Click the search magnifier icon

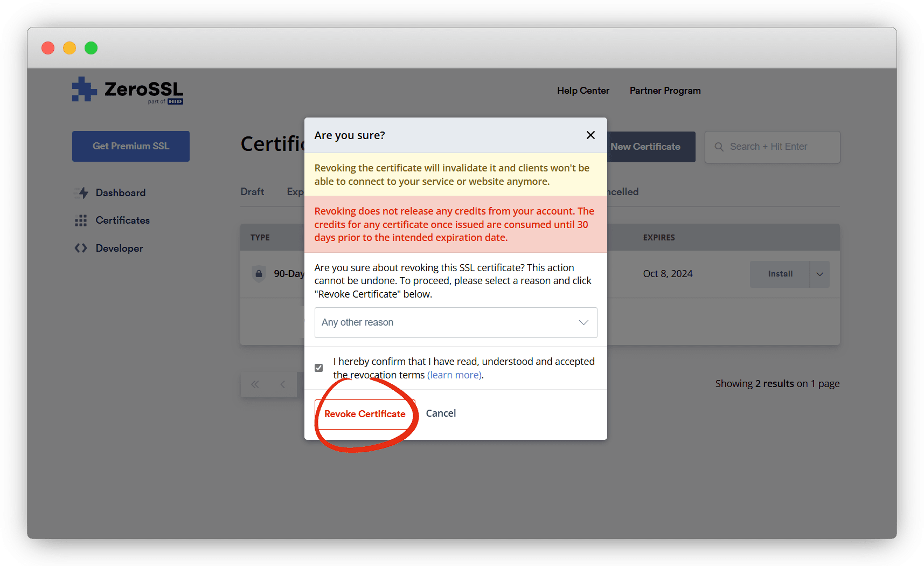719,147
